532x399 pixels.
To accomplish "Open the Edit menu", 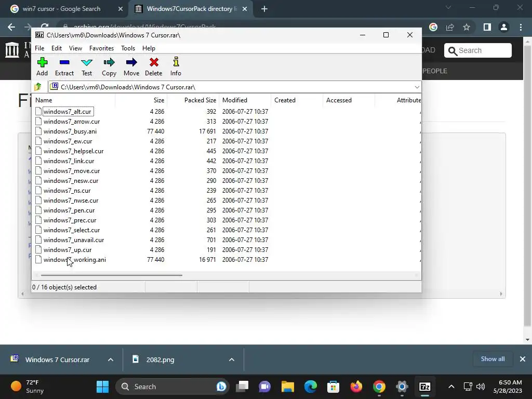I will (x=57, y=48).
